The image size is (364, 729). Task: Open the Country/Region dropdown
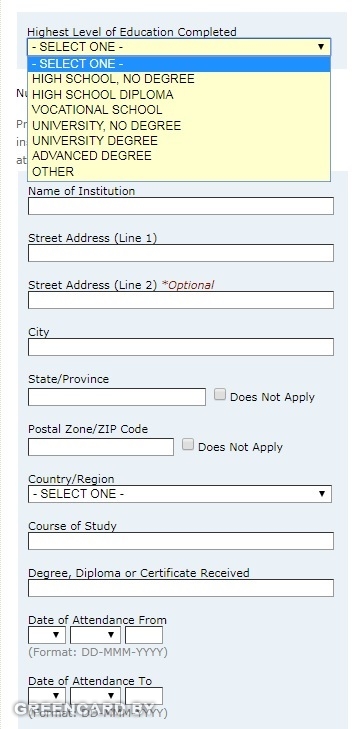click(x=179, y=494)
